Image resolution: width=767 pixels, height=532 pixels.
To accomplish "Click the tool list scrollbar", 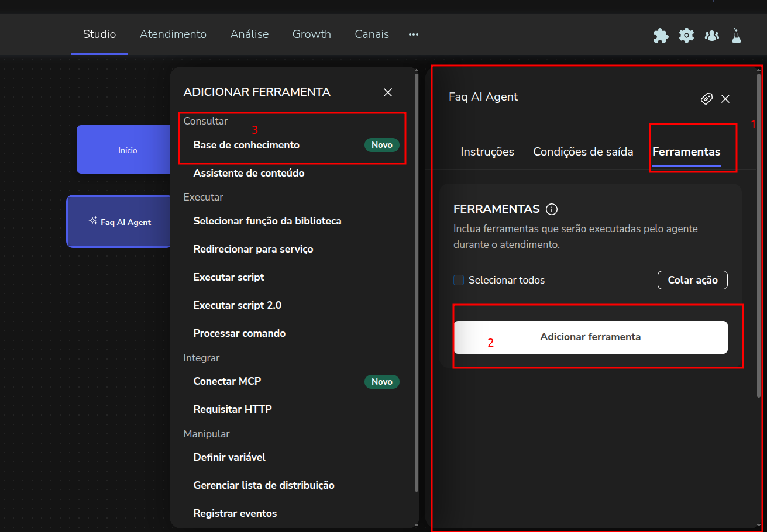I will click(416, 281).
